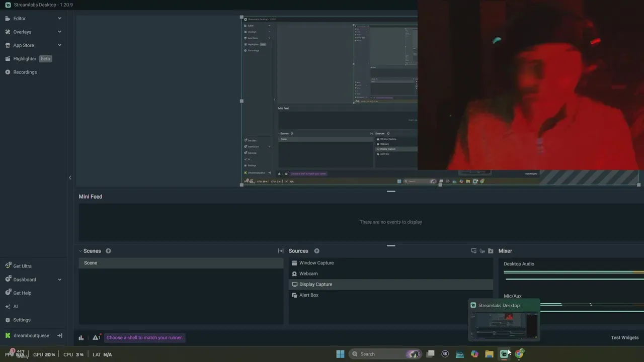Open Task View on taskbar
This screenshot has width=644, height=362.
point(430,354)
